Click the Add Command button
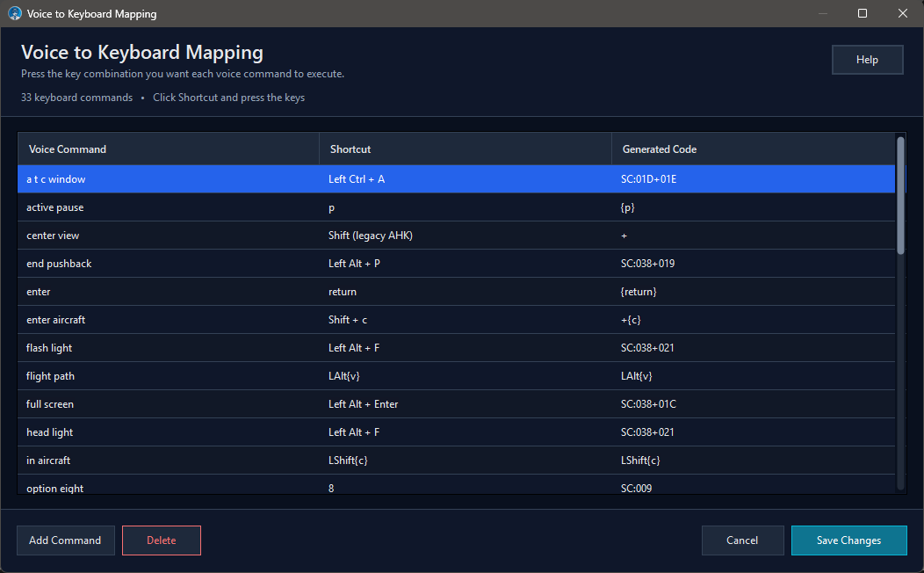This screenshot has height=573, width=924. coord(65,540)
